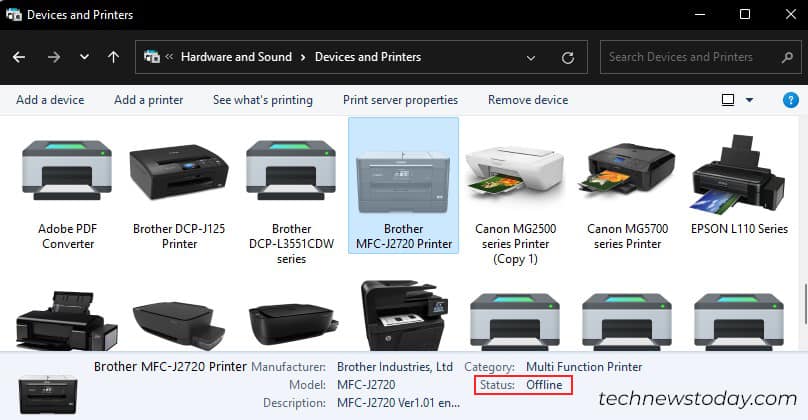Click the Brother MFC-J2720 Printer details title

pos(170,367)
